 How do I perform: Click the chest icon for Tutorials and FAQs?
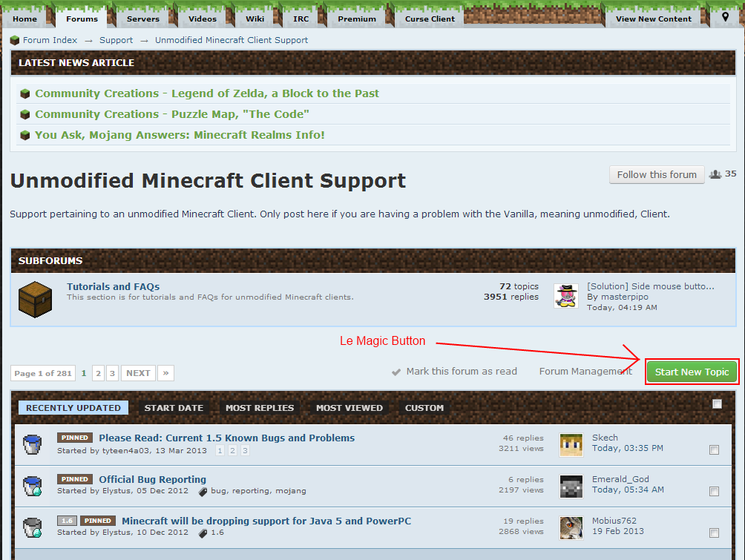click(35, 299)
